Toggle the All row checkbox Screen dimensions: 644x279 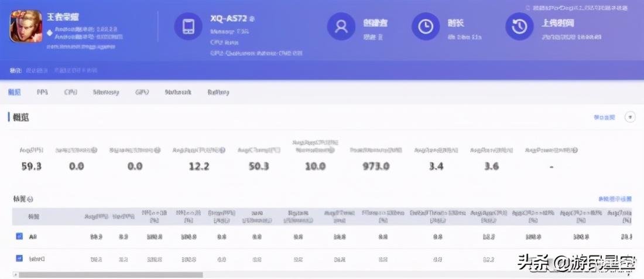click(19, 236)
